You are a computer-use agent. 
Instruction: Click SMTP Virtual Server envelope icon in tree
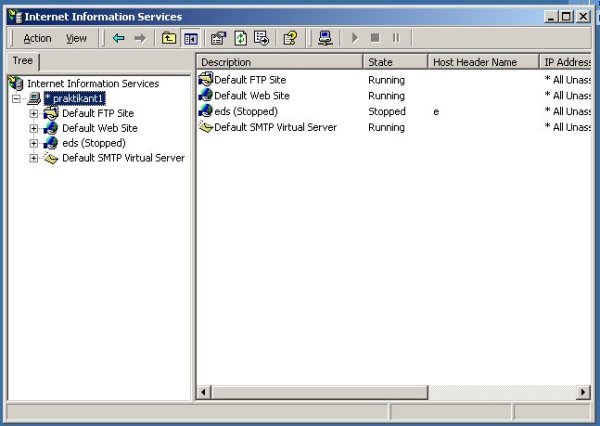(x=51, y=158)
